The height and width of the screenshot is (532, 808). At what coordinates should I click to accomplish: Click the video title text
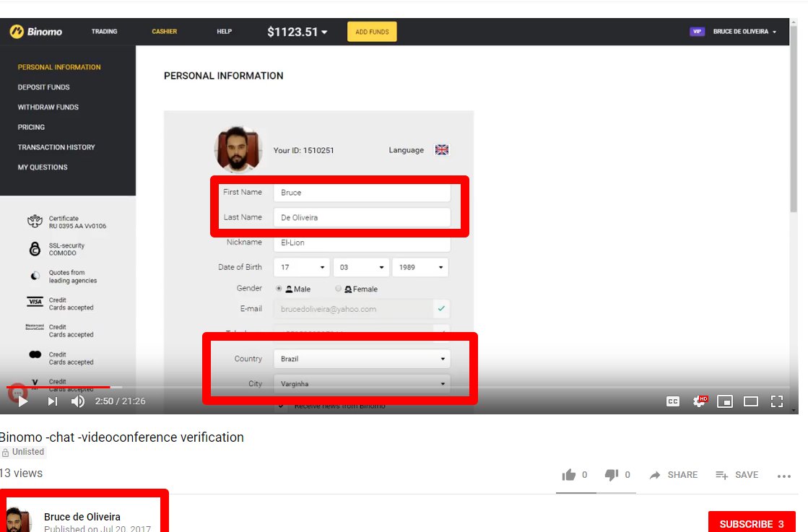point(121,437)
